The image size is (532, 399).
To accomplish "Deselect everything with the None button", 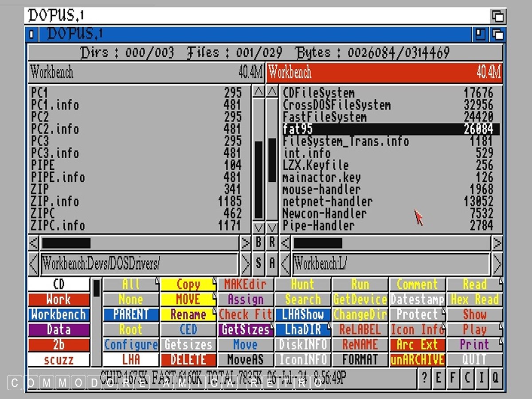I will [x=131, y=300].
